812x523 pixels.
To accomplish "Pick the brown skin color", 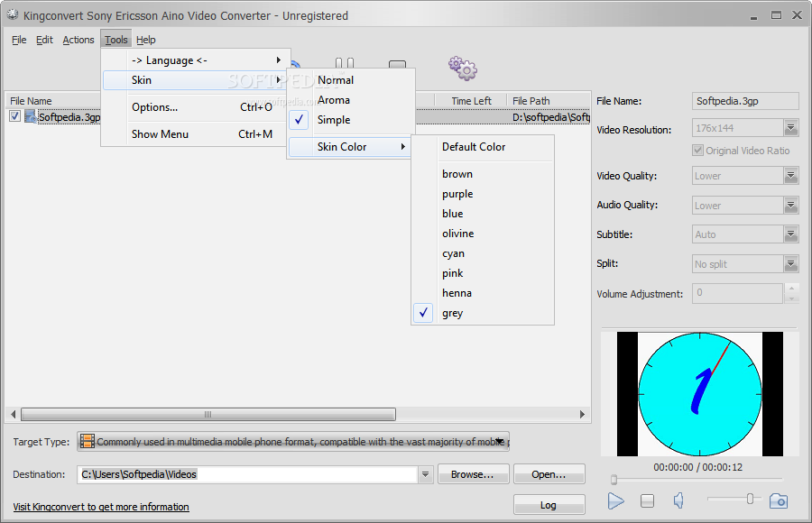I will [x=483, y=174].
